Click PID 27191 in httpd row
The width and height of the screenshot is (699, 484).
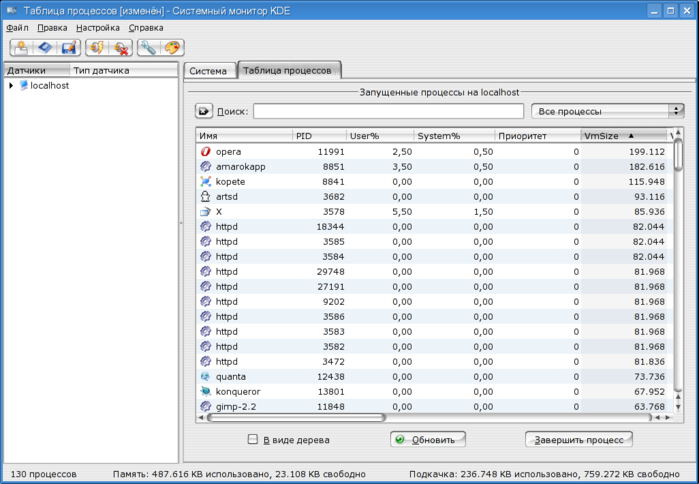(x=331, y=287)
